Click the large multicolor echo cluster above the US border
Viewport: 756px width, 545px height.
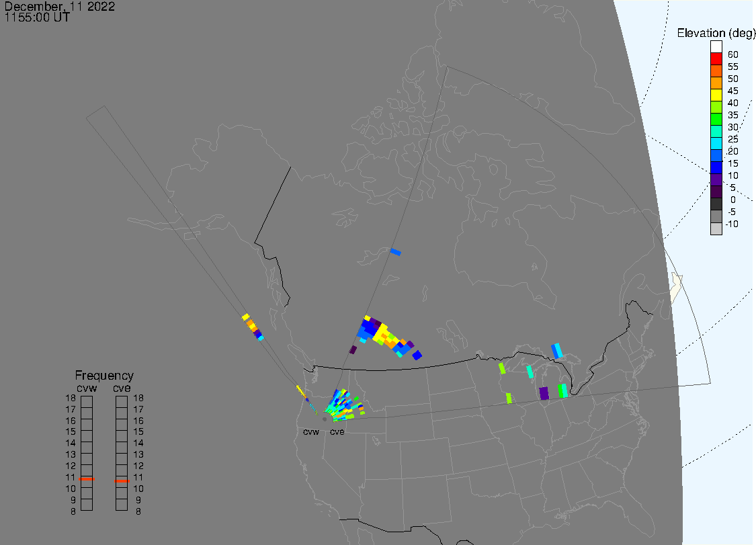[383, 335]
